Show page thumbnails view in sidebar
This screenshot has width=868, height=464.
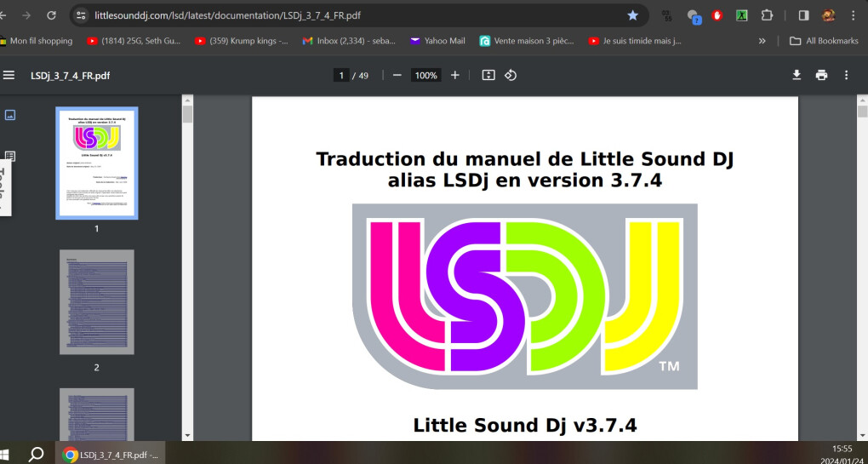click(x=10, y=115)
